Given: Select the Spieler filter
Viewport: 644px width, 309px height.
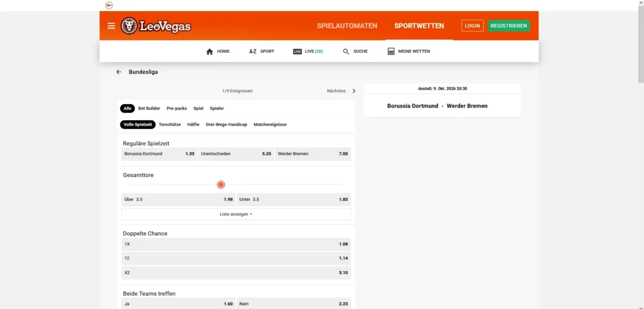Looking at the screenshot, I should tap(217, 109).
